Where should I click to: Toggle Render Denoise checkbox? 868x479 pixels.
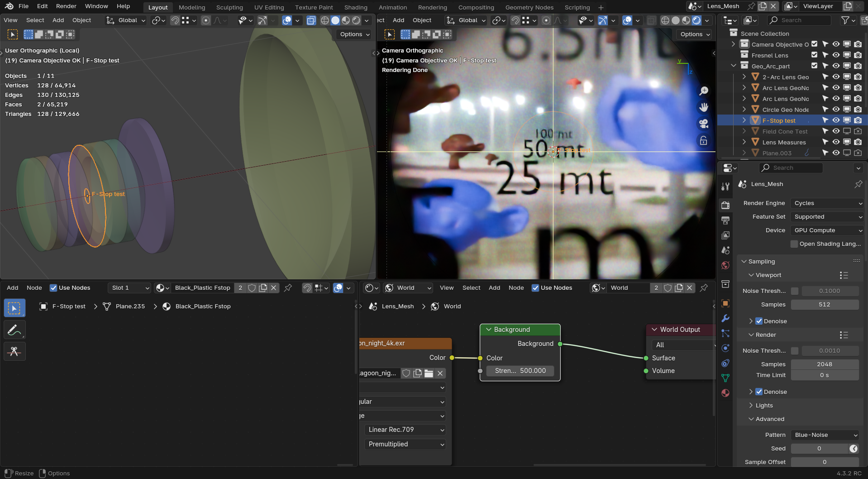pyautogui.click(x=759, y=392)
